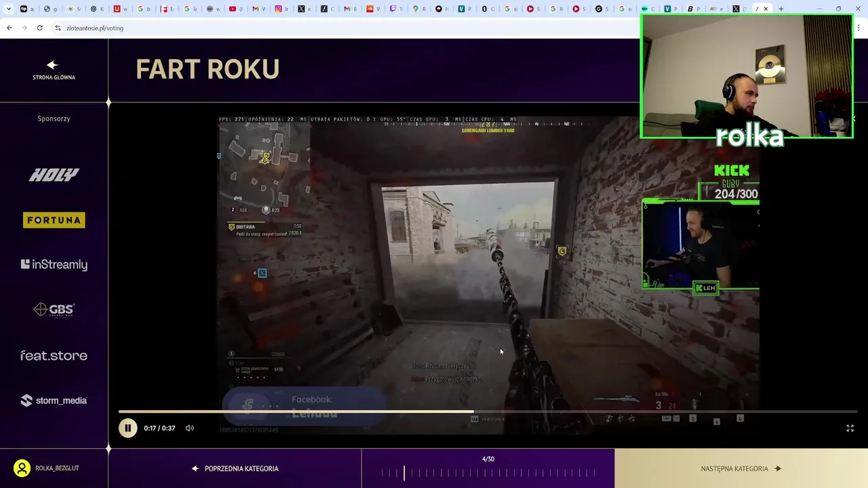
Task: Go back in browser history
Action: pos(9,28)
